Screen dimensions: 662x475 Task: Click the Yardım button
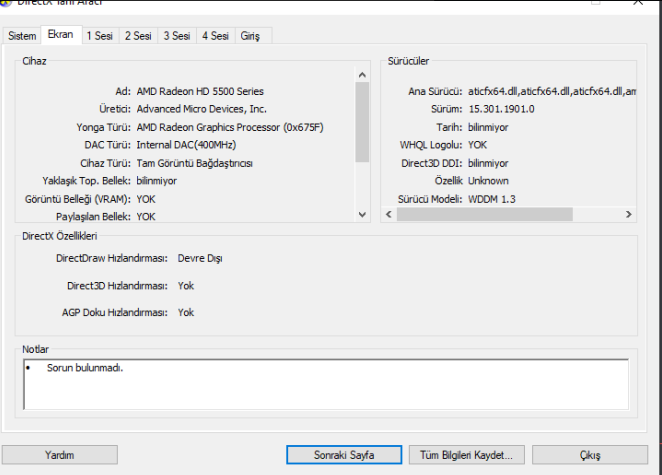60,455
